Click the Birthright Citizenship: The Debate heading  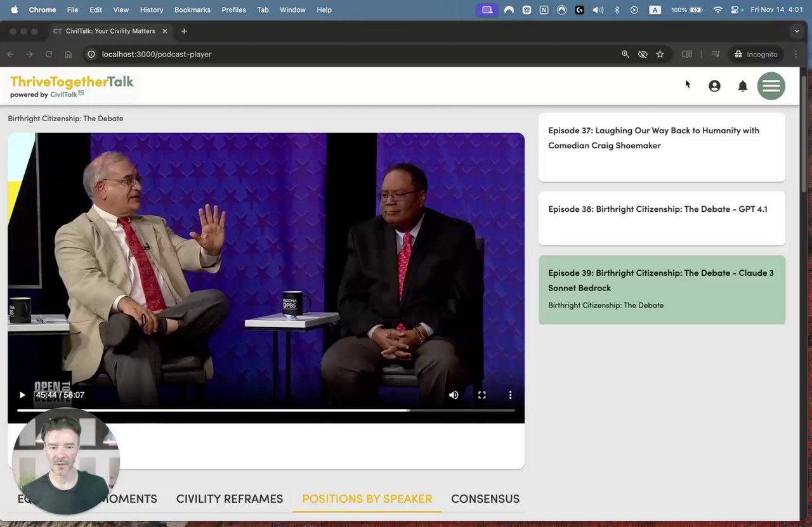point(65,119)
